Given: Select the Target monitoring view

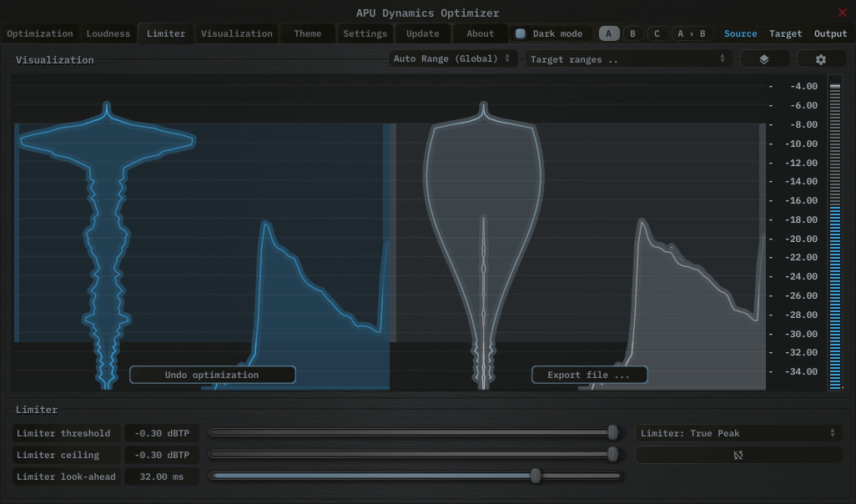Looking at the screenshot, I should tap(785, 33).
